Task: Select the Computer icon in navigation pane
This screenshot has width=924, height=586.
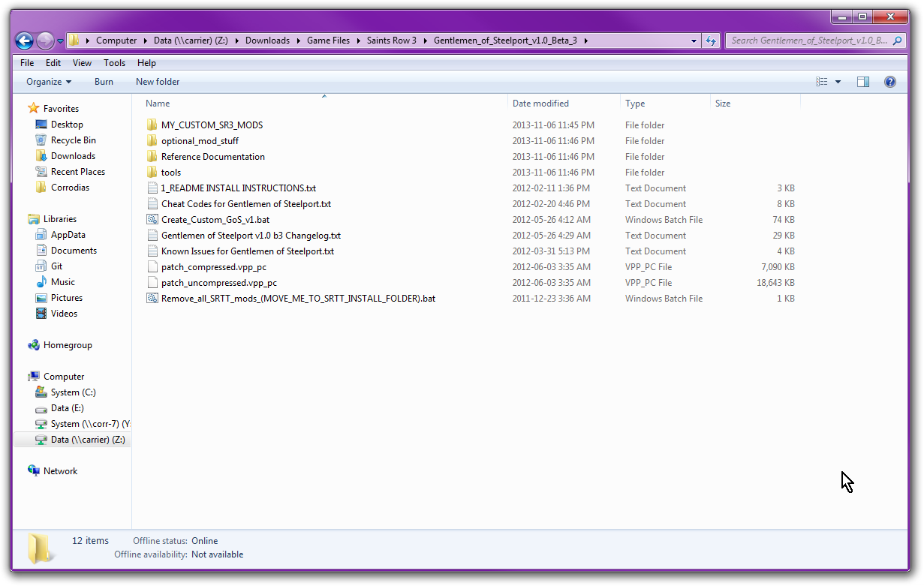Action: coord(34,377)
